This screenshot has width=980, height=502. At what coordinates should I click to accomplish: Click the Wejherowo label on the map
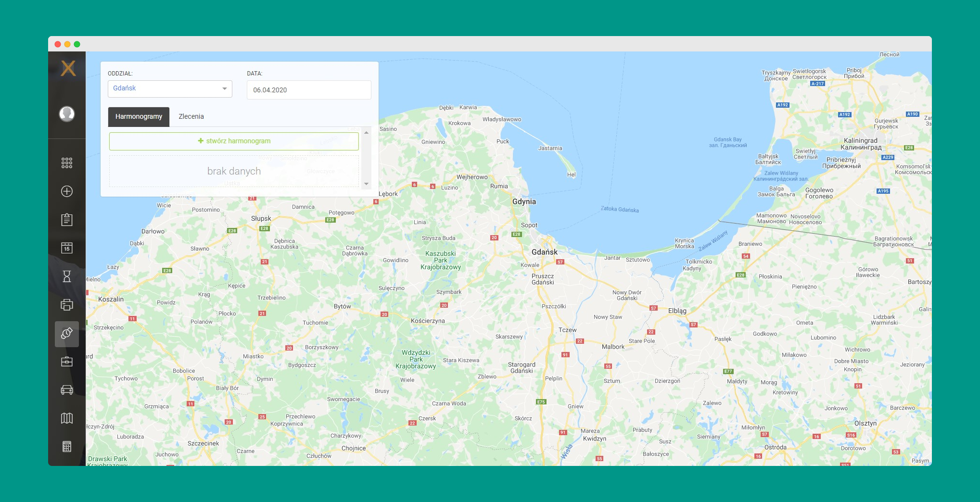click(471, 177)
